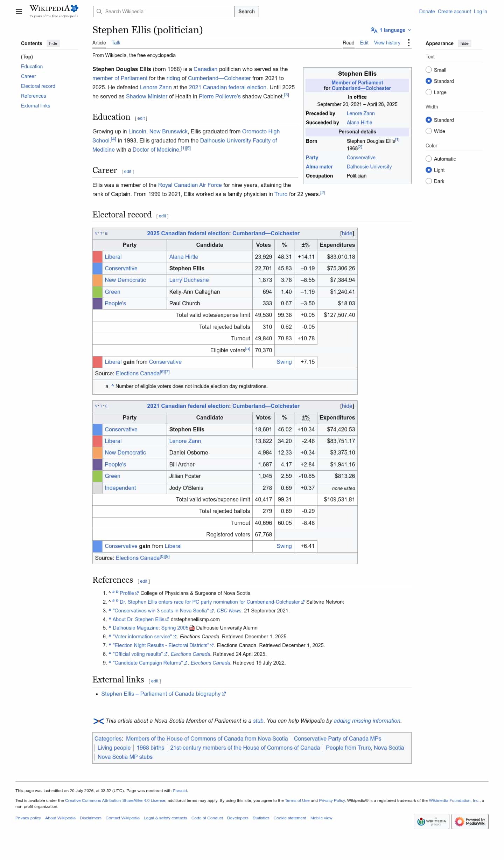Click the magnifier icon in the search box
Viewport: 504px width, 860px height.
99,12
